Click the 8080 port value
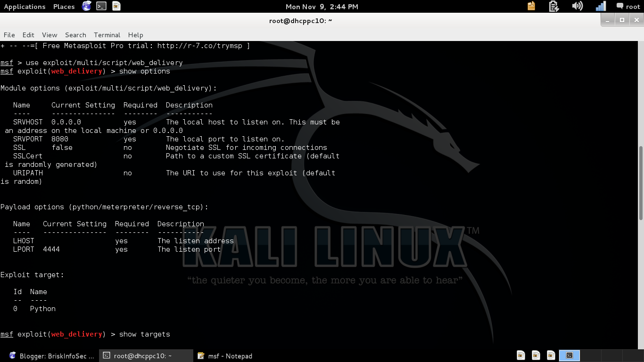Image resolution: width=644 pixels, height=362 pixels. [x=60, y=139]
